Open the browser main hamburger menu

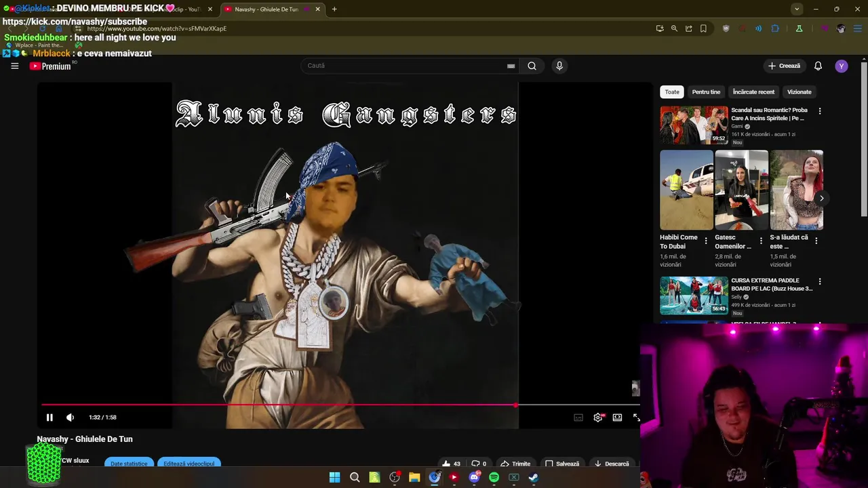click(x=858, y=28)
